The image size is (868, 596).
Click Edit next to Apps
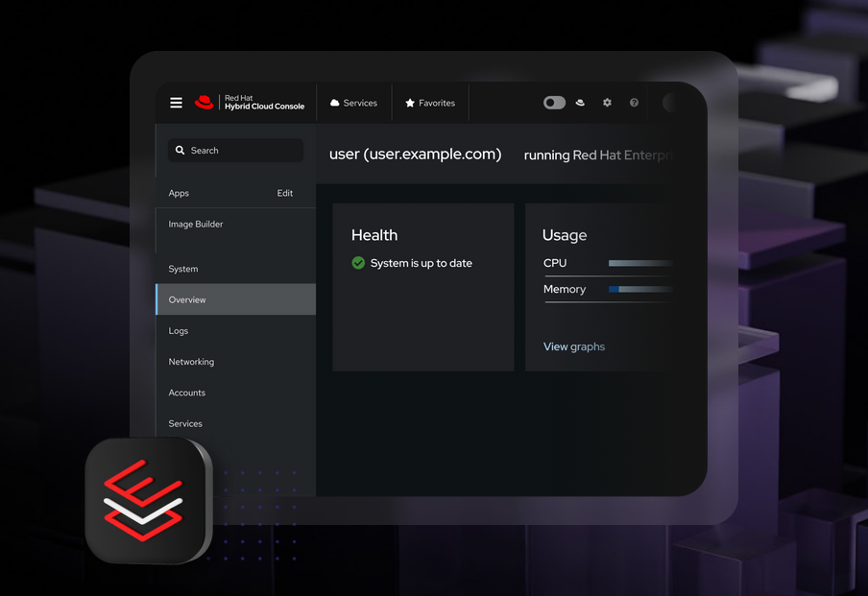pyautogui.click(x=284, y=193)
